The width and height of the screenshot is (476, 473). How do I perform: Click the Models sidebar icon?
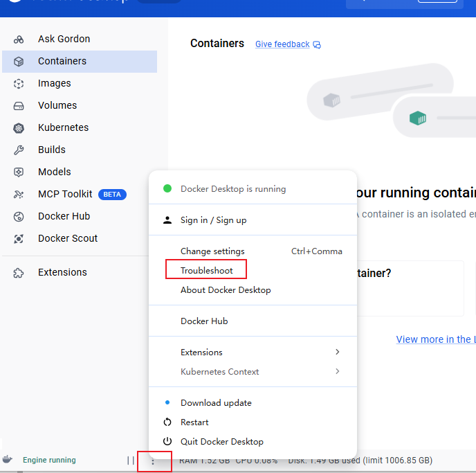(19, 172)
